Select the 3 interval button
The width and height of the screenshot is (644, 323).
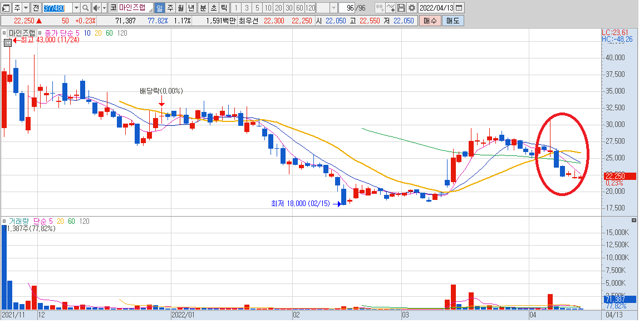click(x=247, y=7)
